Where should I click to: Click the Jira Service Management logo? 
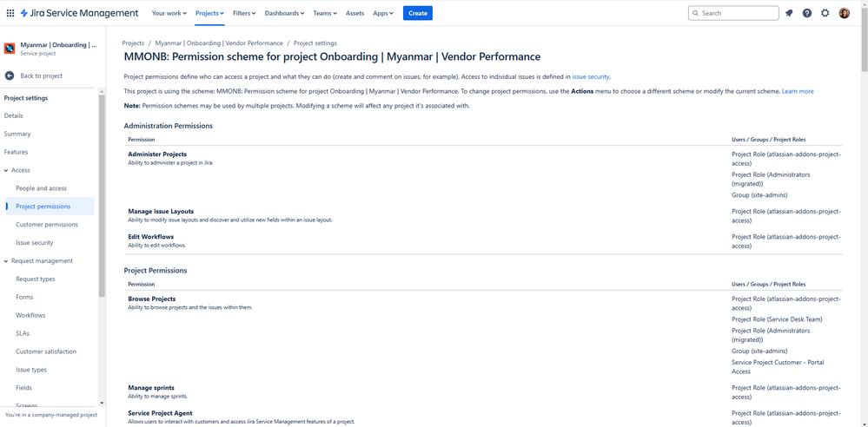79,13
